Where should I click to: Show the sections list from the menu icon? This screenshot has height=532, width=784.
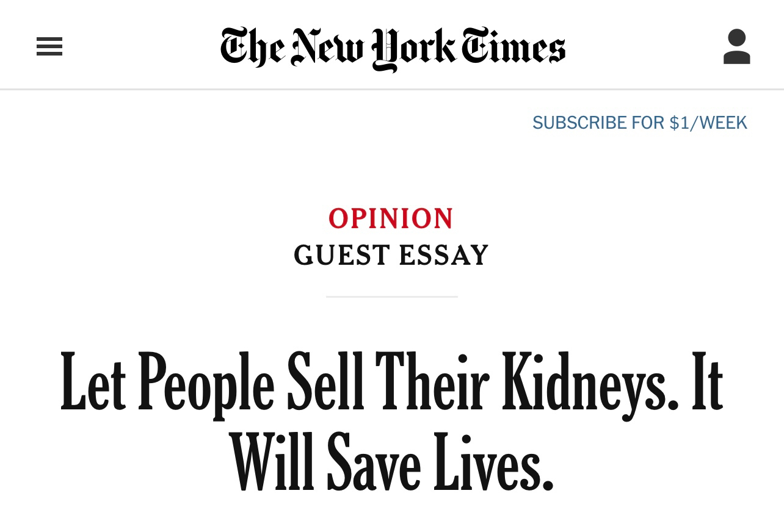click(x=49, y=46)
